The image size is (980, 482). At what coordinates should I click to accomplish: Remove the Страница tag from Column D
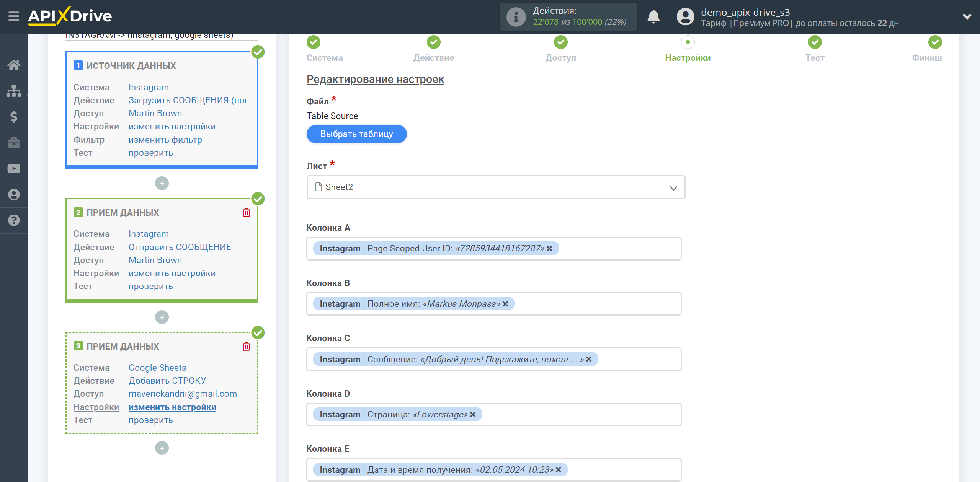(473, 415)
